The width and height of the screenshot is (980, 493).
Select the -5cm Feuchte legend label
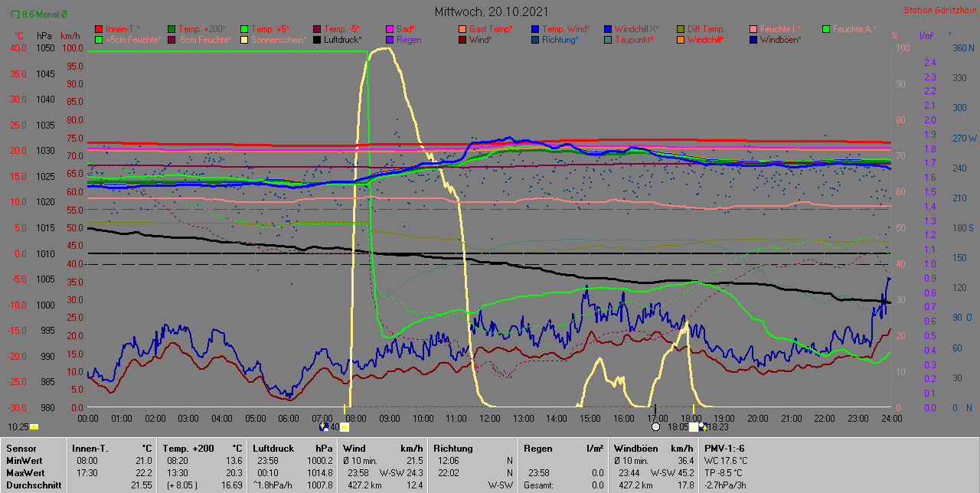click(x=204, y=39)
